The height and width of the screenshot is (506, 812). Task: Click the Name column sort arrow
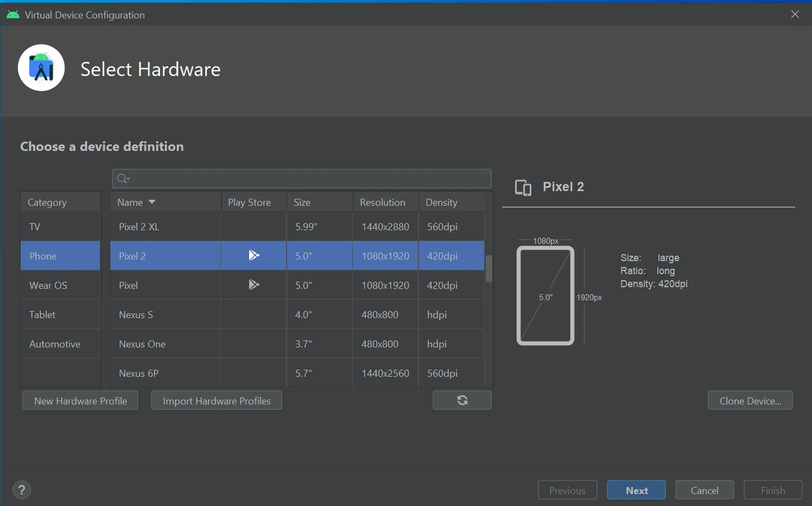(x=152, y=202)
